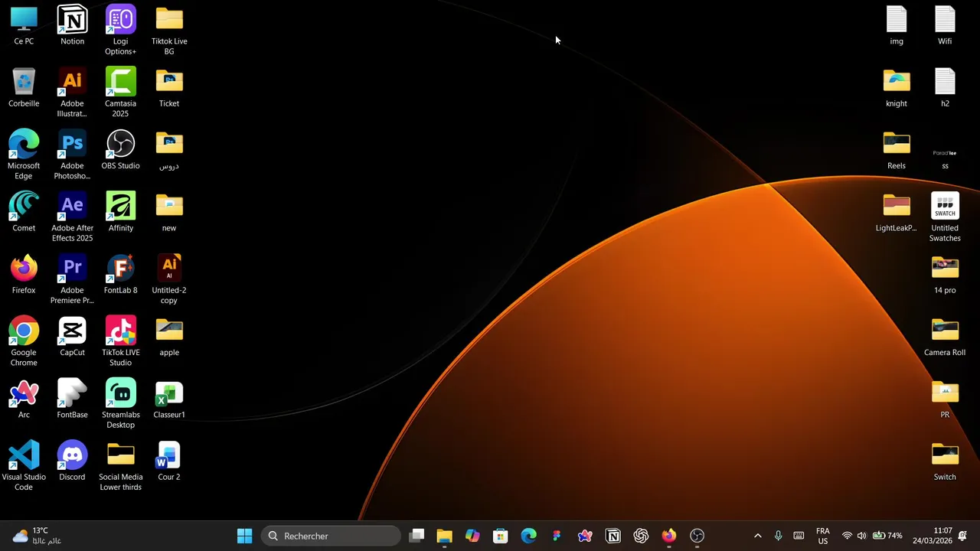Select the Camera Roll folder
This screenshot has height=551, width=980.
click(945, 336)
